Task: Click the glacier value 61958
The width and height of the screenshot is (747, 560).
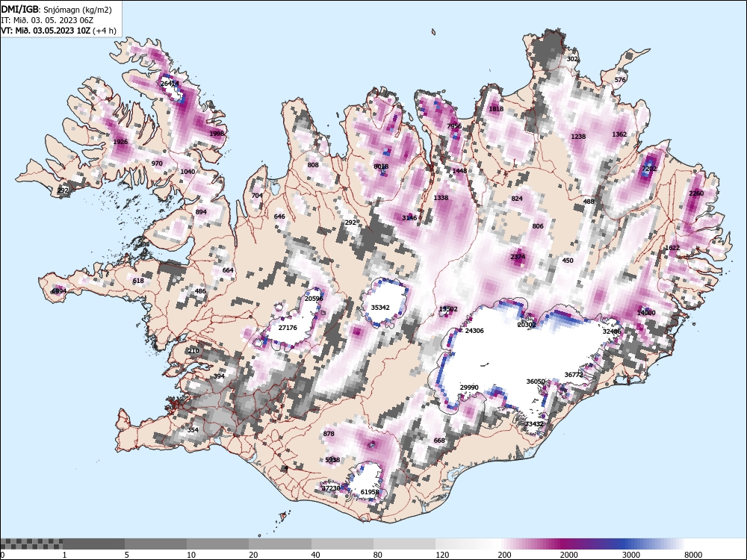Action: (x=370, y=492)
